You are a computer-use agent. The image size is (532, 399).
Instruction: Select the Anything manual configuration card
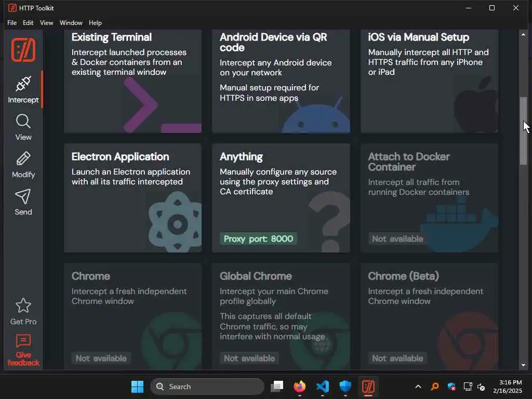click(x=281, y=198)
